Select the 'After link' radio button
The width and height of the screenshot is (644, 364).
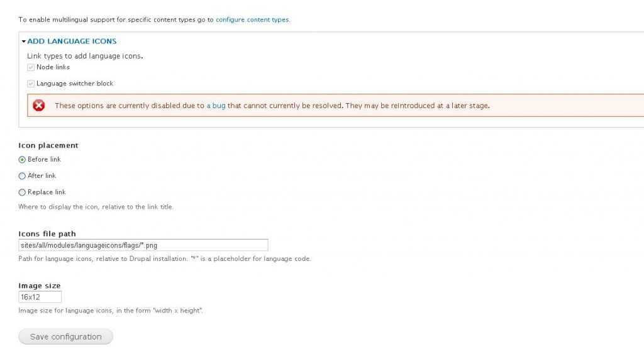click(x=23, y=176)
